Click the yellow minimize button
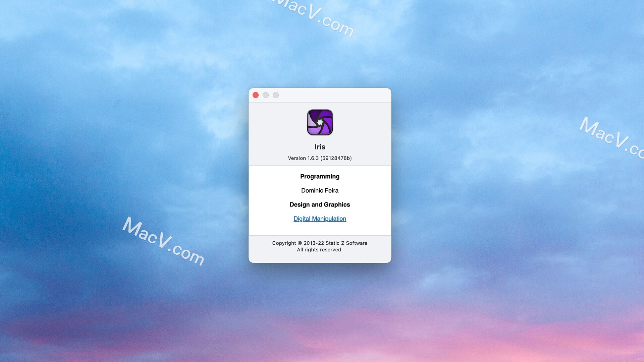The width and height of the screenshot is (644, 362). 265,95
